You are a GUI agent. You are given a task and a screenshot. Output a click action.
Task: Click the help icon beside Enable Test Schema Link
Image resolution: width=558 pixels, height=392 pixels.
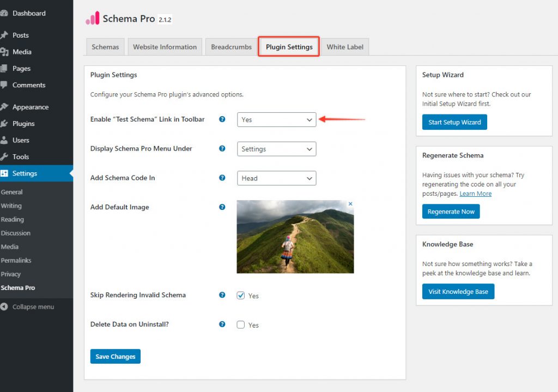(x=222, y=119)
